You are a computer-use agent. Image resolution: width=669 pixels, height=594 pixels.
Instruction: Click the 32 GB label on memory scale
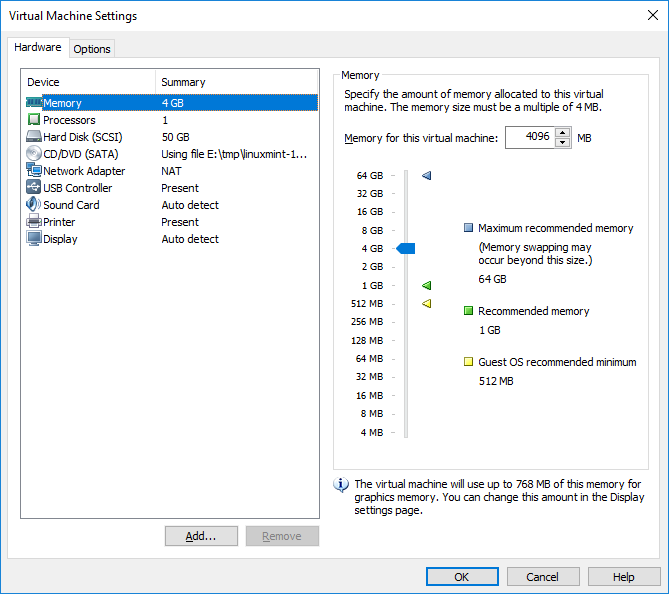[370, 193]
